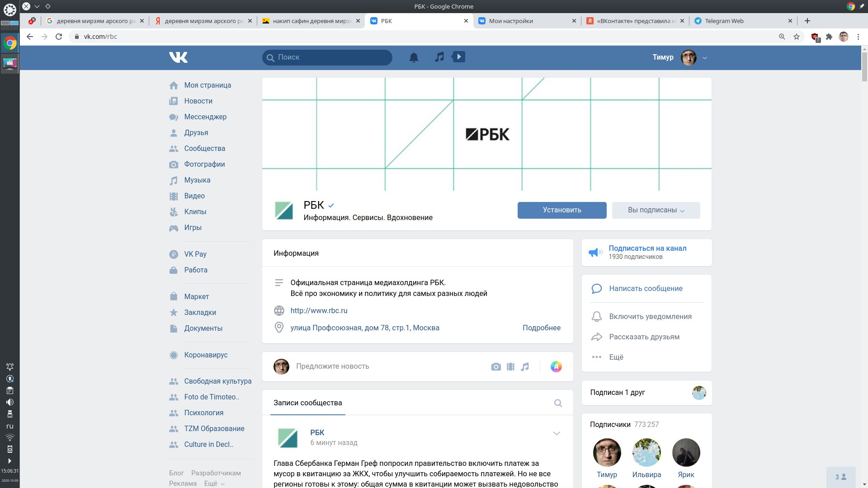Click the VK logo in header
The height and width of the screenshot is (488, 868).
tap(178, 57)
